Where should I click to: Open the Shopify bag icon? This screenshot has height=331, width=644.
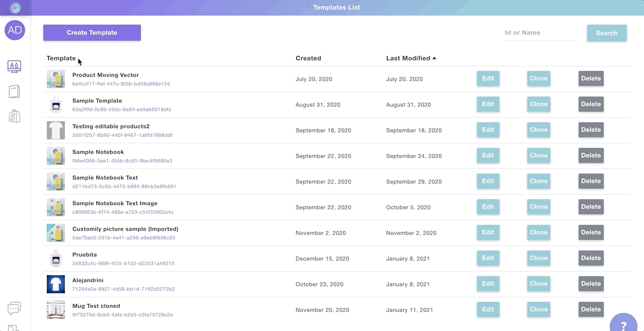click(15, 117)
